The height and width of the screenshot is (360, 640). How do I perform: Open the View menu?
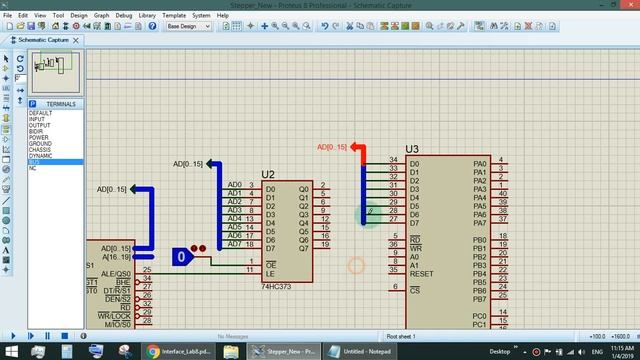(x=40, y=15)
